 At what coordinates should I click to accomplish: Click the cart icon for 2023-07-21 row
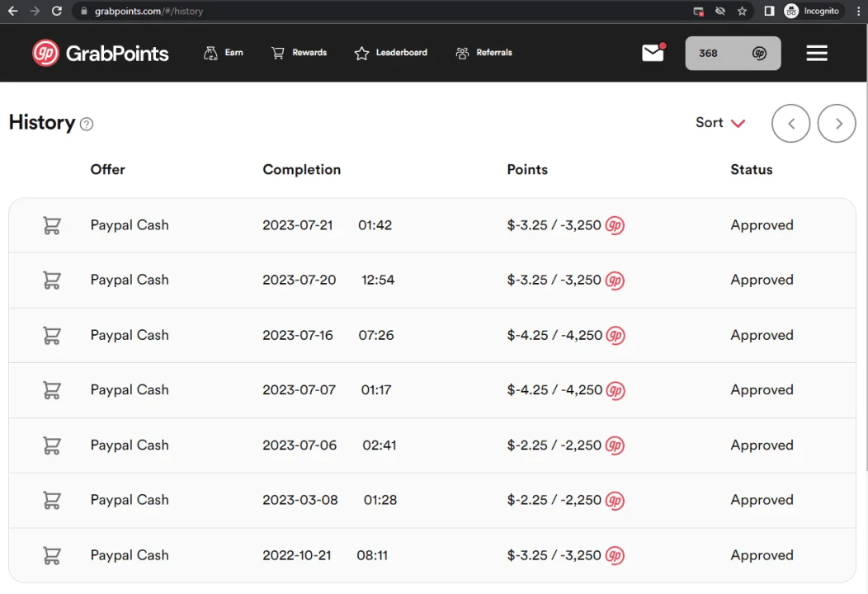click(x=51, y=225)
